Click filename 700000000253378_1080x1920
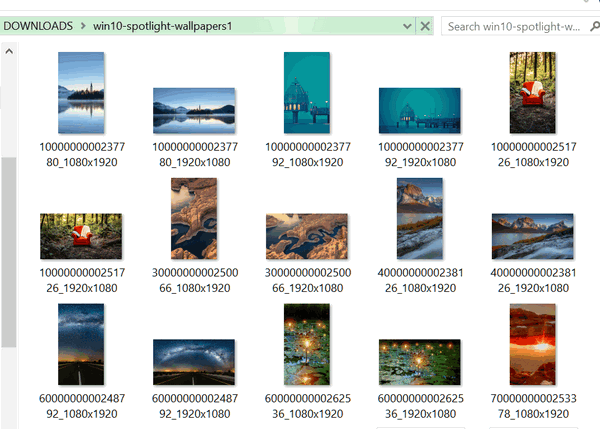Image resolution: width=600 pixels, height=429 pixels. click(533, 406)
